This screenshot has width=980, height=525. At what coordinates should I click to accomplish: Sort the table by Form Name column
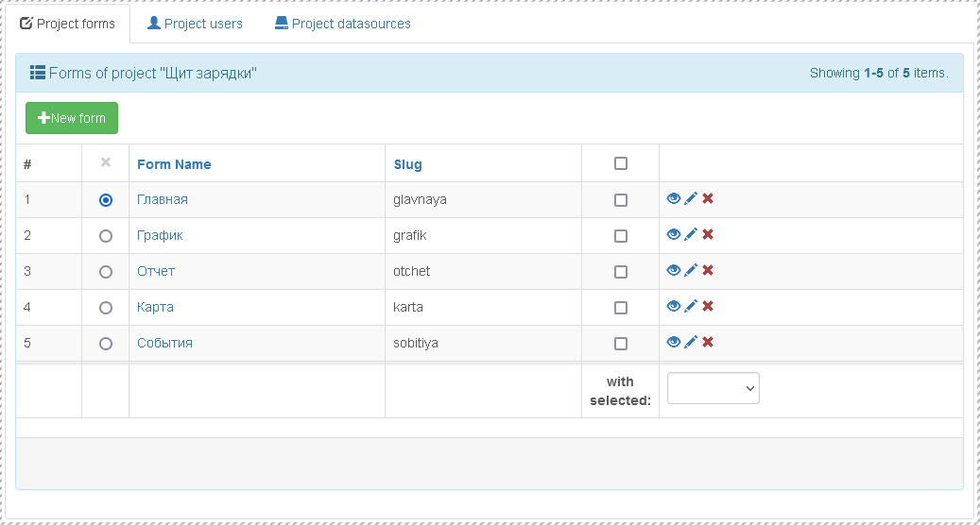(x=174, y=164)
